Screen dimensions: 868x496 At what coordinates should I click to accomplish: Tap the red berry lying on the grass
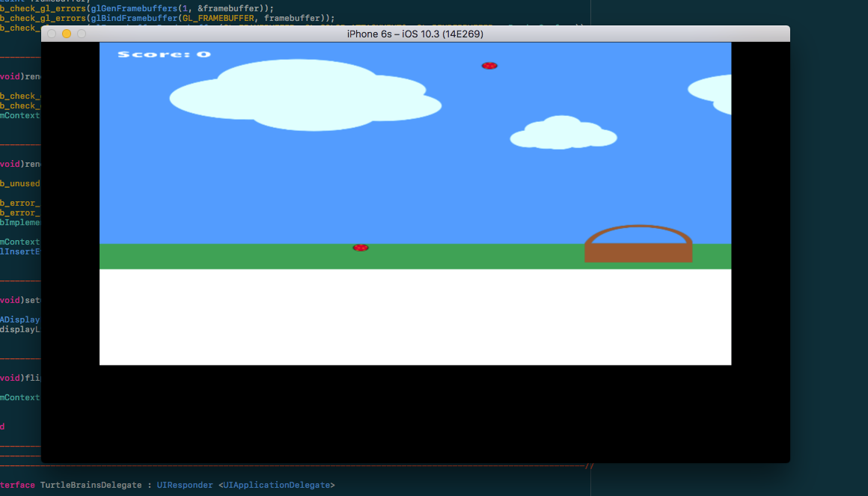[x=361, y=248]
